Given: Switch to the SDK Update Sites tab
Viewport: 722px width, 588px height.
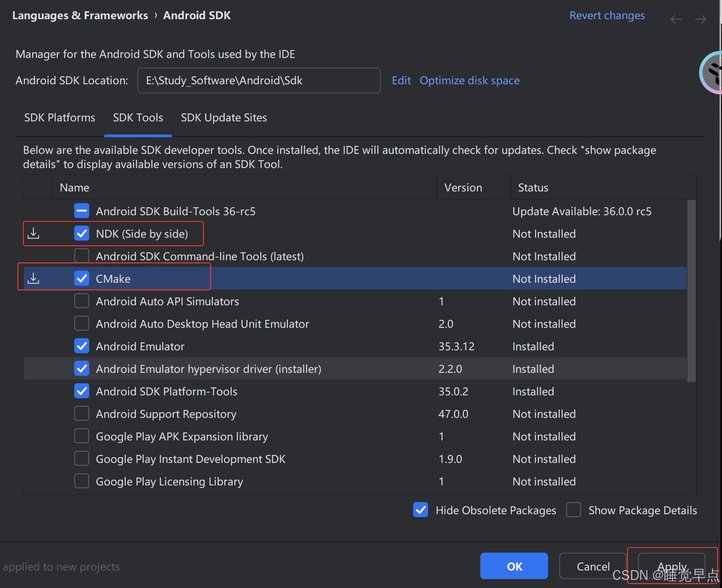Looking at the screenshot, I should (224, 118).
